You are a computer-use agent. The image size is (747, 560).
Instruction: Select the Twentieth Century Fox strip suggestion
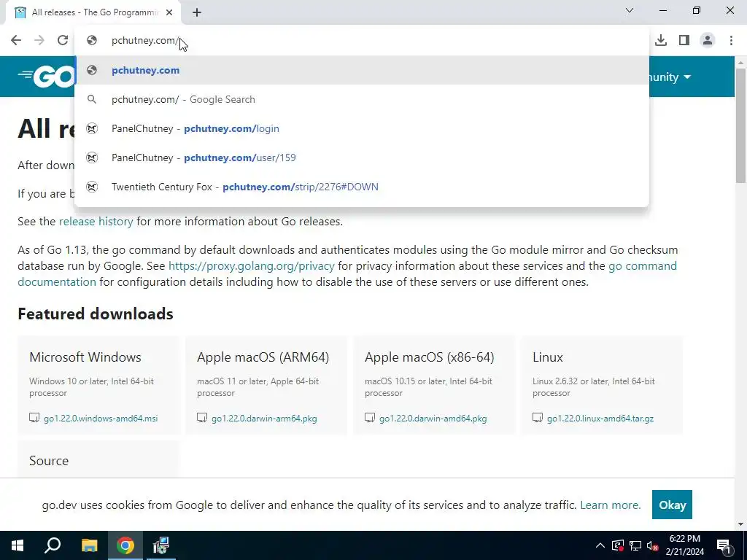click(362, 187)
